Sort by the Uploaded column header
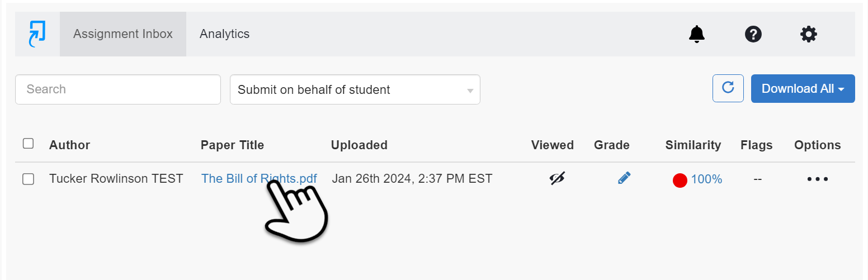This screenshot has width=868, height=280. tap(359, 145)
